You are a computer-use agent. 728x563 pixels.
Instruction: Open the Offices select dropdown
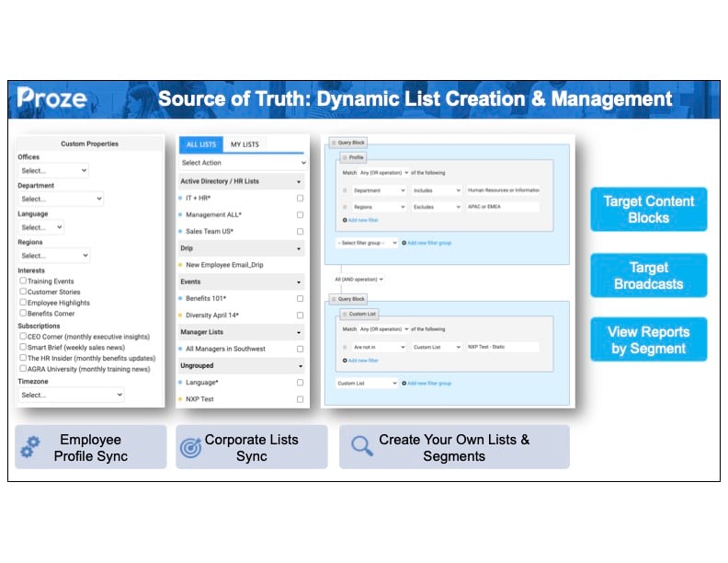[x=53, y=170]
